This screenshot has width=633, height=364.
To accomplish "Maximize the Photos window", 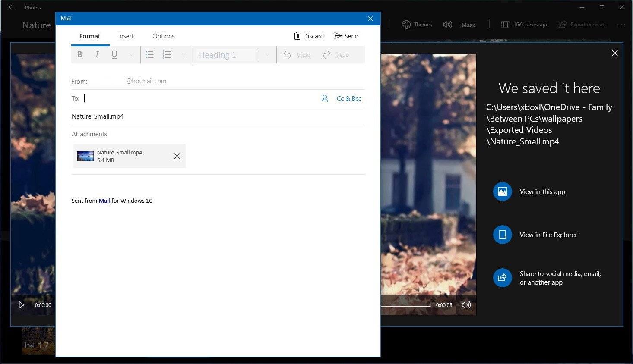I will (x=602, y=7).
